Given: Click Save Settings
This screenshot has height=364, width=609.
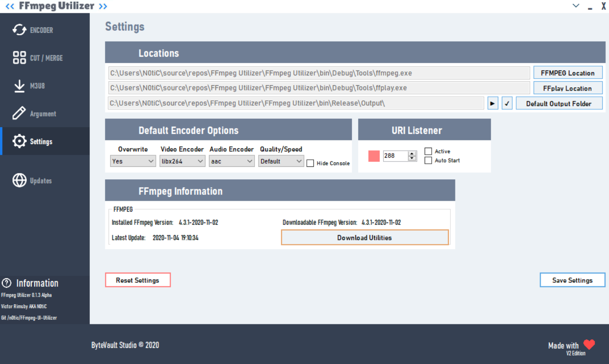Looking at the screenshot, I should (572, 280).
